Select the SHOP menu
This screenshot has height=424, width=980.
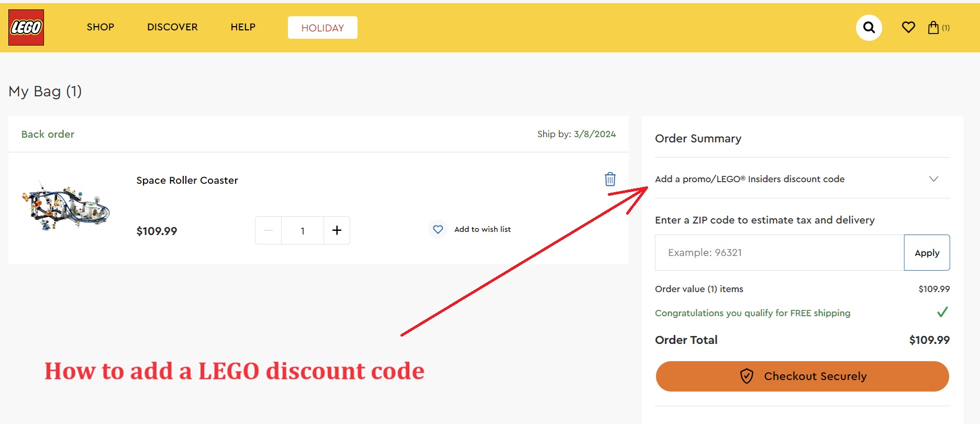tap(101, 27)
